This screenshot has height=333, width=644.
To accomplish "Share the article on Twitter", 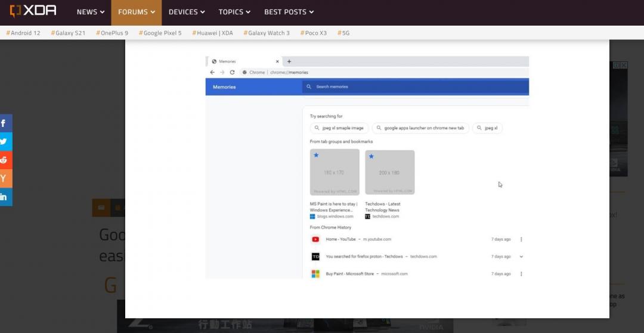I will 5,142.
